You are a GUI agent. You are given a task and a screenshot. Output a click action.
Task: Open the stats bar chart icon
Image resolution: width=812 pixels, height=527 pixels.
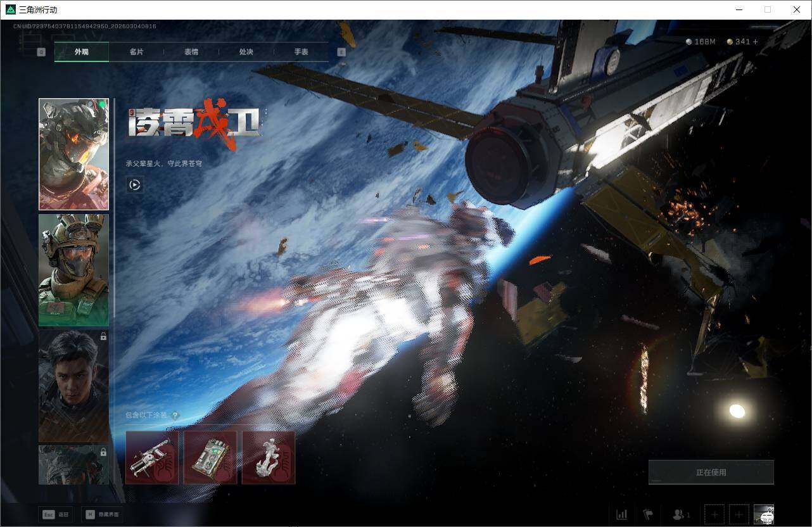pos(621,514)
